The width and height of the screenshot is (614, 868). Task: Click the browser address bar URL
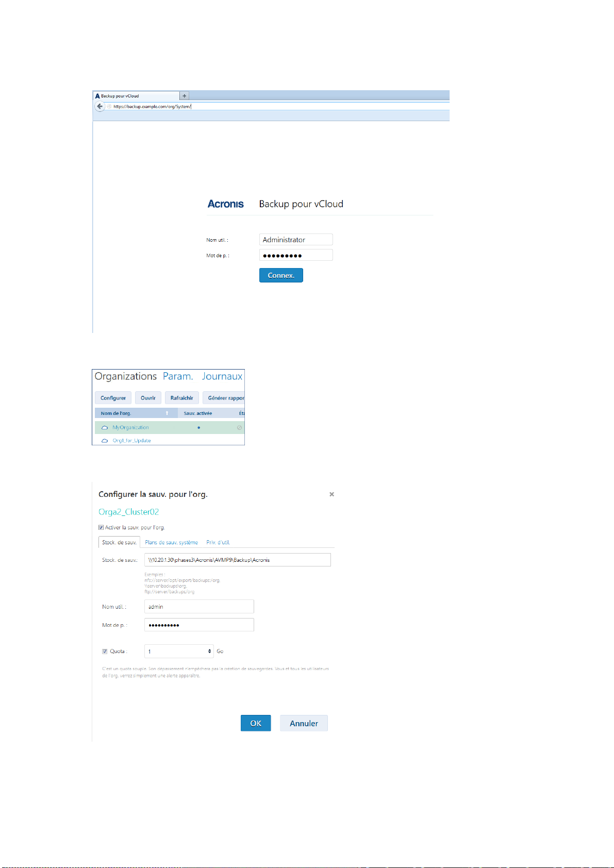tap(152, 107)
